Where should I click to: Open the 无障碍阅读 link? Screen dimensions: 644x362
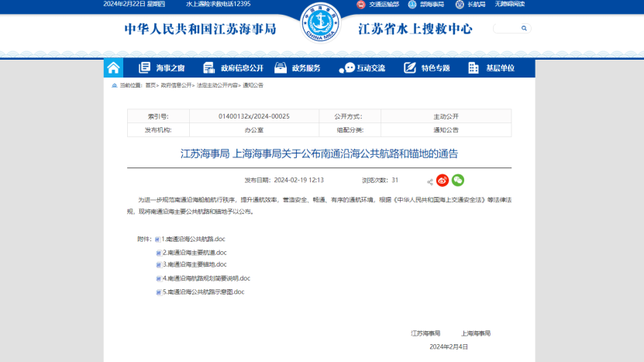coord(510,4)
